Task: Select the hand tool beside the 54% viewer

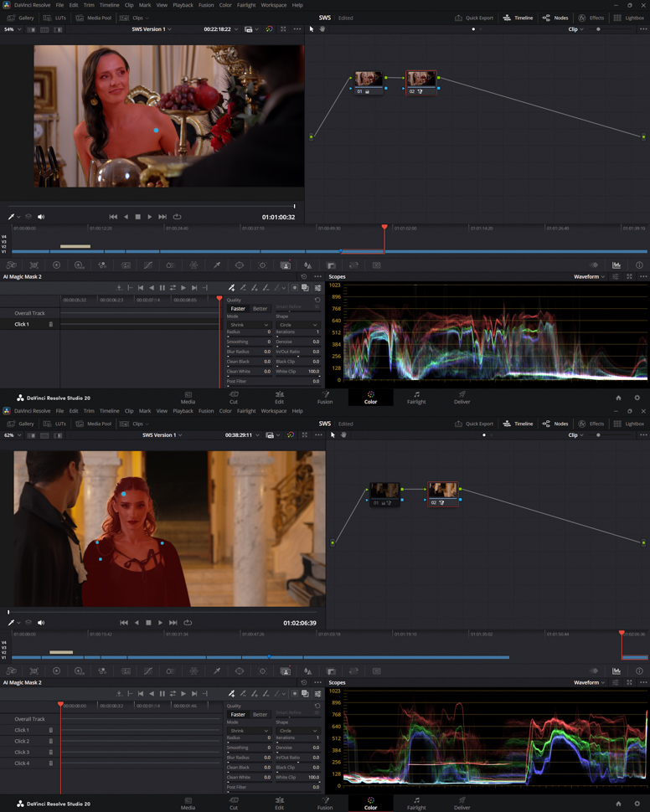Action: [322, 29]
